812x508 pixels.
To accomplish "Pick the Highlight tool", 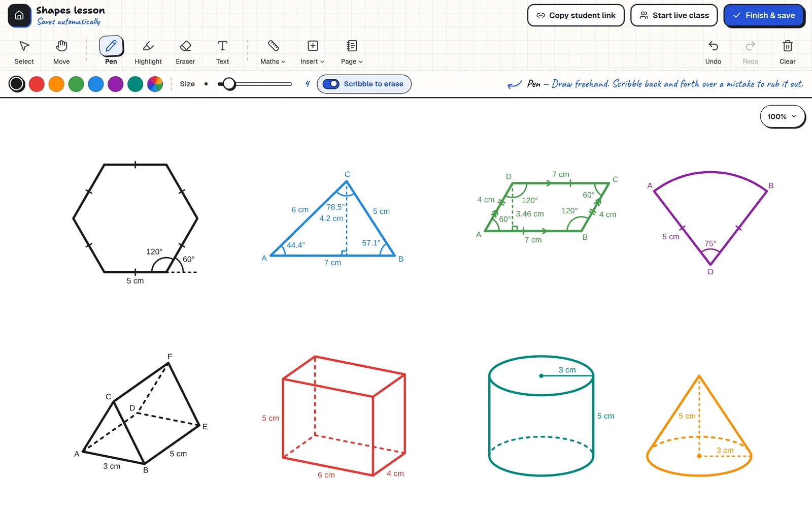I will [x=148, y=51].
